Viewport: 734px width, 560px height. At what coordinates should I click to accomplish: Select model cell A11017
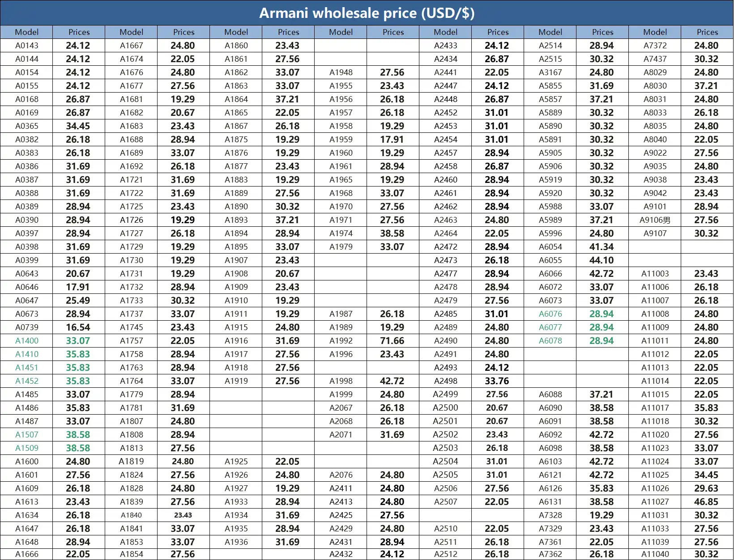coord(655,408)
